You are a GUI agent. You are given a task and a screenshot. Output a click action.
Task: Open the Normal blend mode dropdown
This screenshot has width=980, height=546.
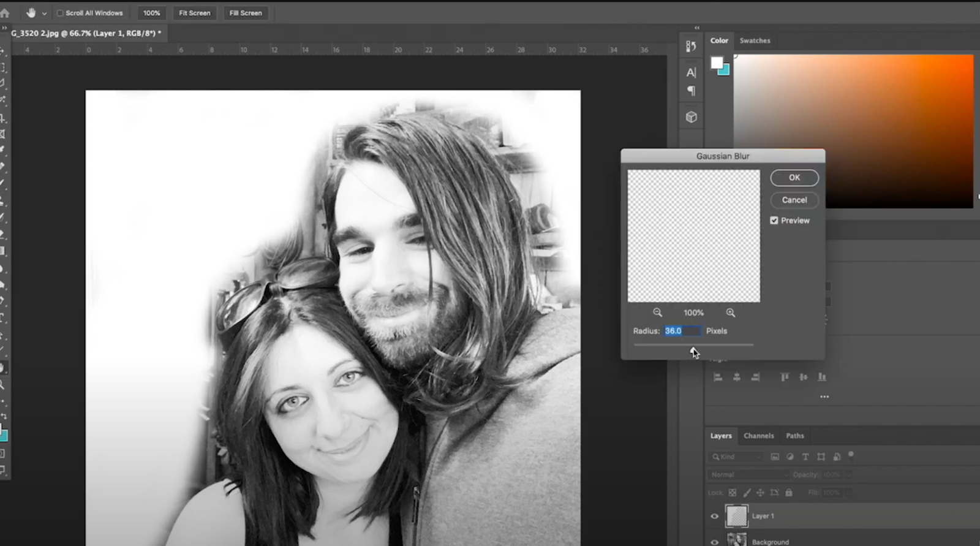pyautogui.click(x=748, y=474)
